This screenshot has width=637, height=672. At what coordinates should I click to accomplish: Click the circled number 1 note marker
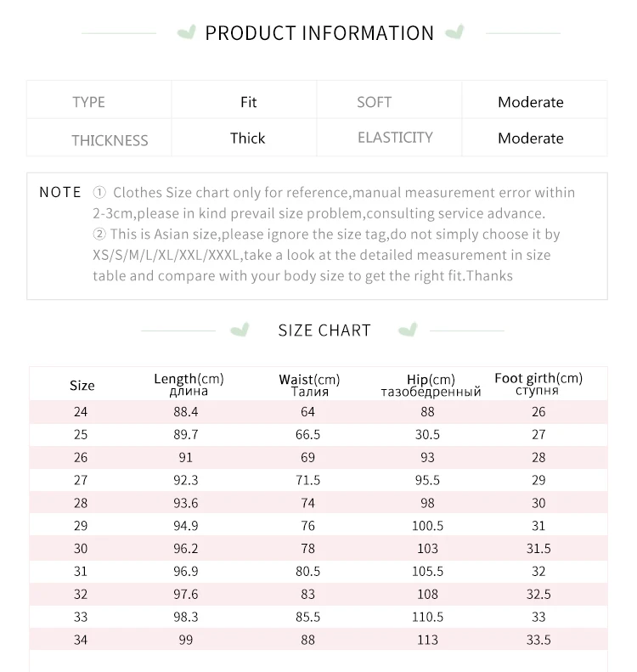(99, 194)
